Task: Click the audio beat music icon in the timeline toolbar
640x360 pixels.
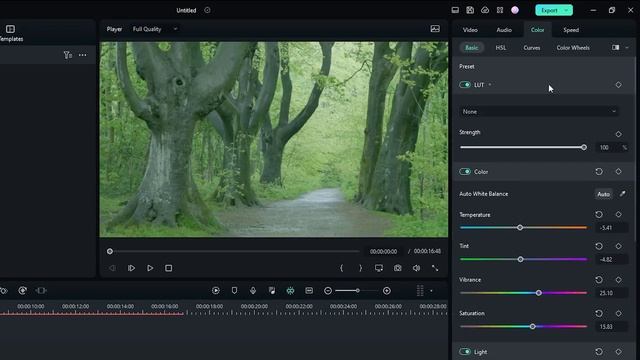Action: [272, 291]
